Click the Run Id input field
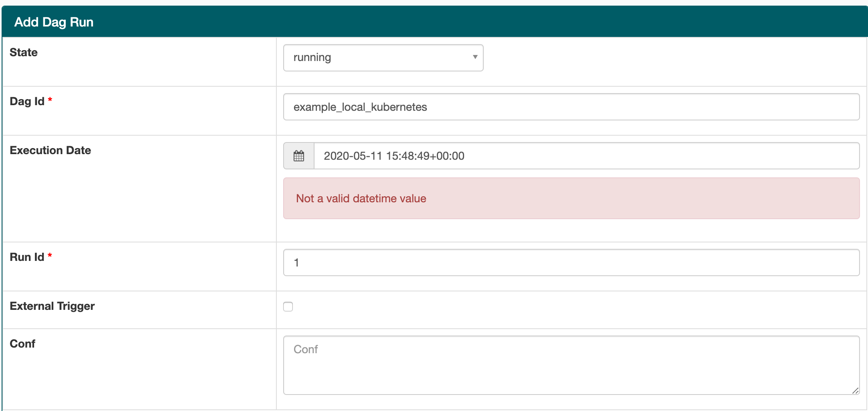The image size is (868, 411). pyautogui.click(x=571, y=262)
